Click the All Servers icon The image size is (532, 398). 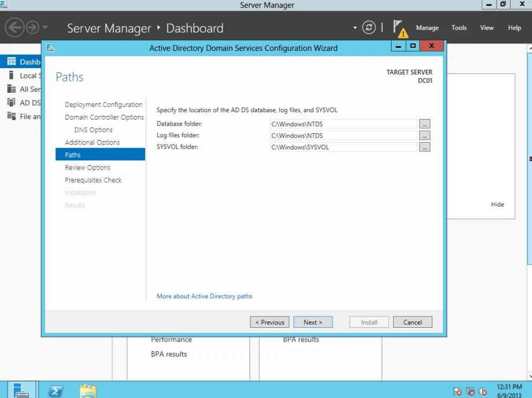coord(12,89)
